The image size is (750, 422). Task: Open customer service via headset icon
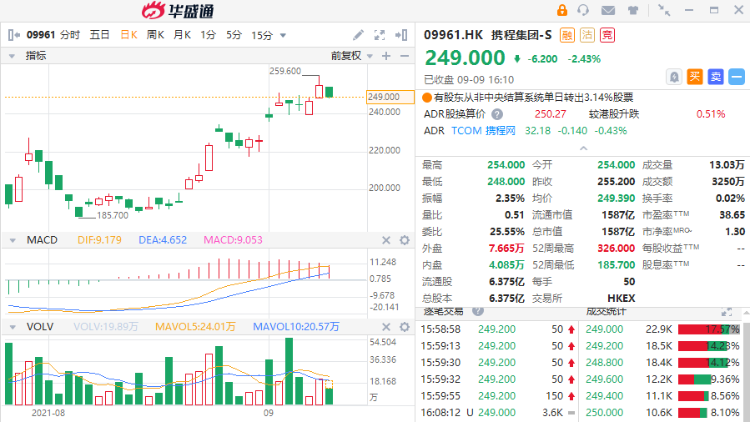[x=584, y=10]
